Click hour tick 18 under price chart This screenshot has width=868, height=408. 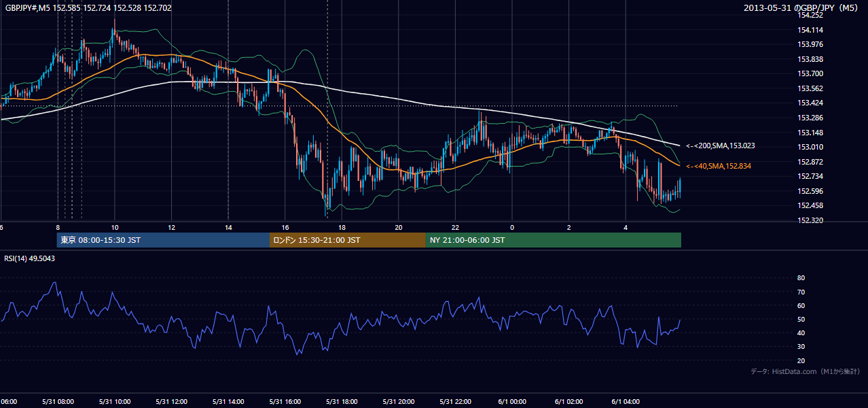[342, 227]
